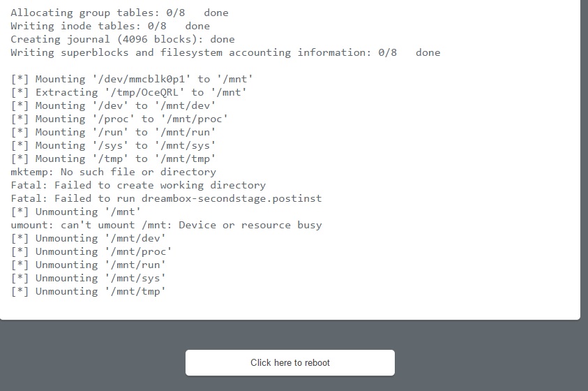Click the 'Allocating group tables' log line
This screenshot has width=588, height=391.
tap(119, 13)
